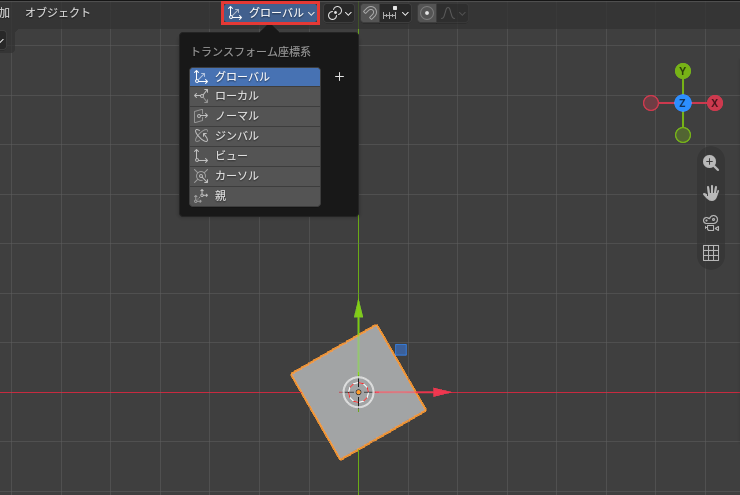
Task: Click the green Y move arrow
Action: pyautogui.click(x=358, y=310)
